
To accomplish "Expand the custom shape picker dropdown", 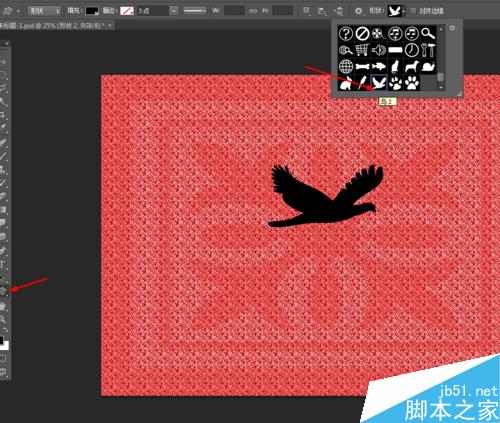I will pos(404,11).
